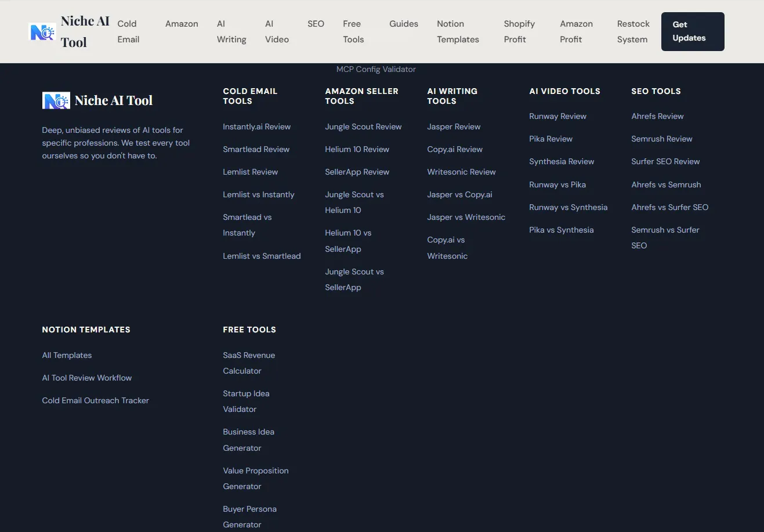Open the Runway Review link

(557, 116)
